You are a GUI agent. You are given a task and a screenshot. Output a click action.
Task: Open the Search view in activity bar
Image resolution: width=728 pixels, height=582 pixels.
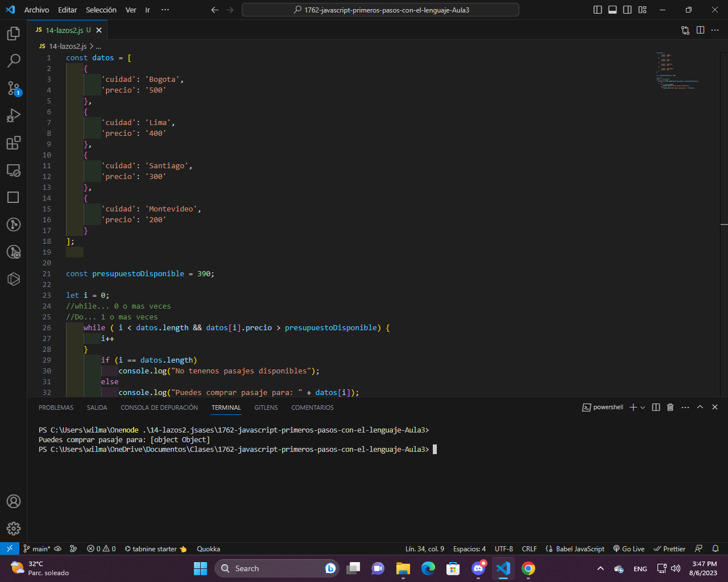[14, 60]
